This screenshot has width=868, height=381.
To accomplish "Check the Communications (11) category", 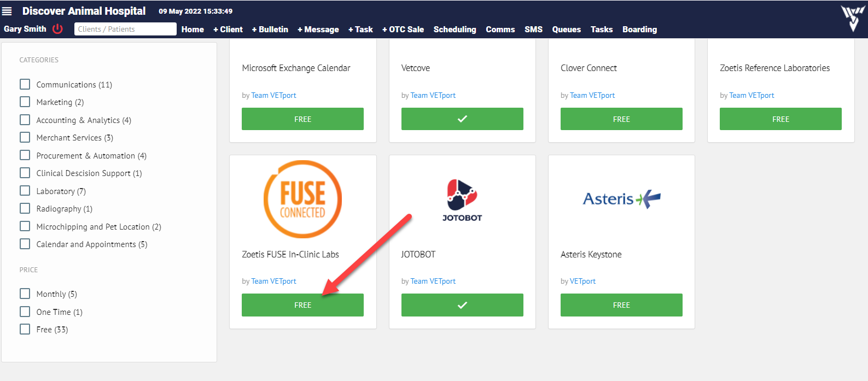I will (x=25, y=84).
